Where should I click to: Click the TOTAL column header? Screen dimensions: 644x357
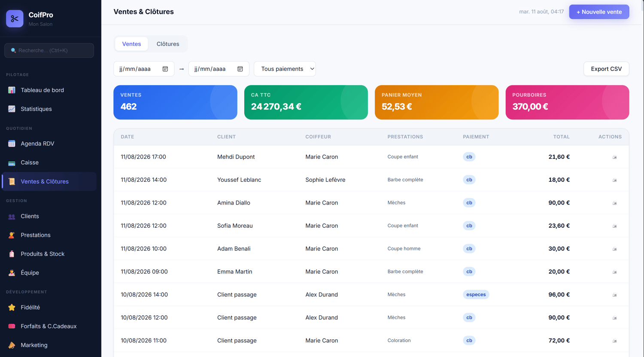tap(561, 137)
